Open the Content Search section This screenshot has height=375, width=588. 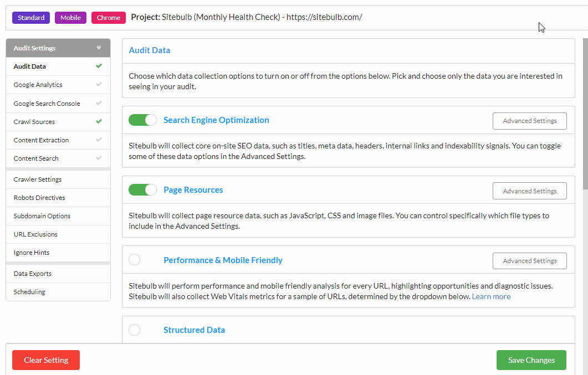pyautogui.click(x=58, y=158)
